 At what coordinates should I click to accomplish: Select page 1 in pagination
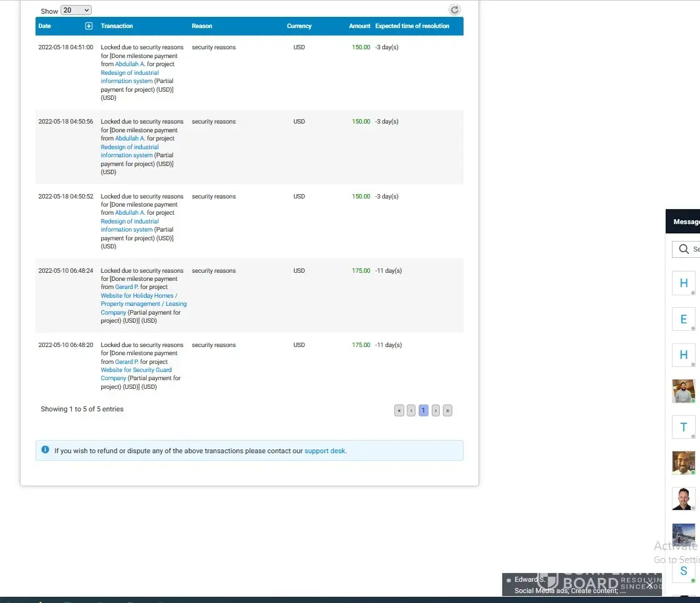[x=423, y=411]
